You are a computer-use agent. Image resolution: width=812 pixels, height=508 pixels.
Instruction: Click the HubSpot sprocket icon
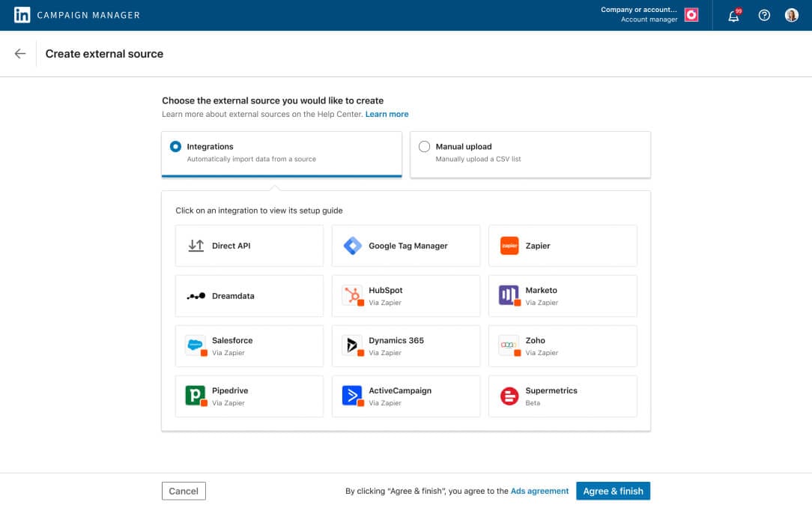click(x=353, y=295)
